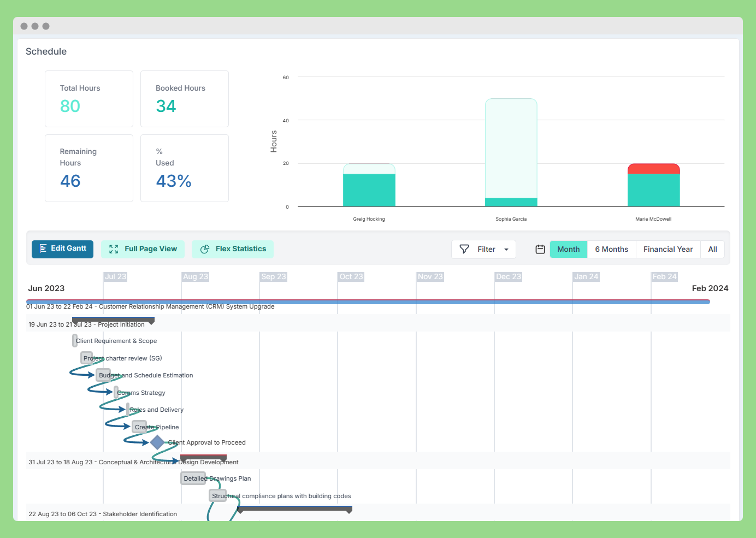Open Full Page View
The height and width of the screenshot is (538, 756).
click(x=143, y=249)
